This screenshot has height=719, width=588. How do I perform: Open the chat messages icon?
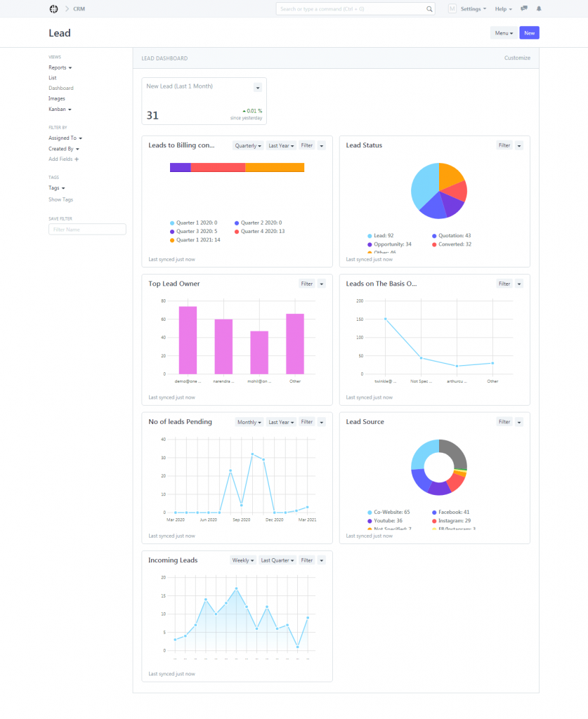[524, 9]
